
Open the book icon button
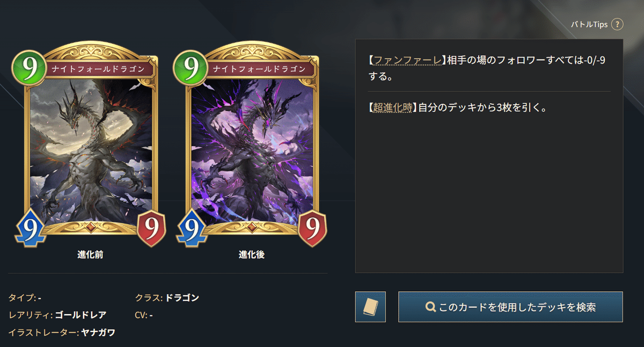point(370,307)
